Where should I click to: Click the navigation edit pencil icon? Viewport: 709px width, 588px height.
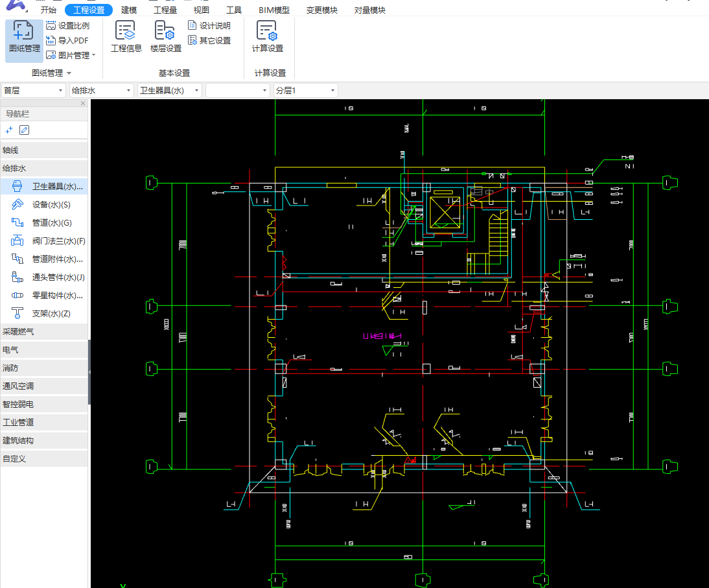point(25,130)
